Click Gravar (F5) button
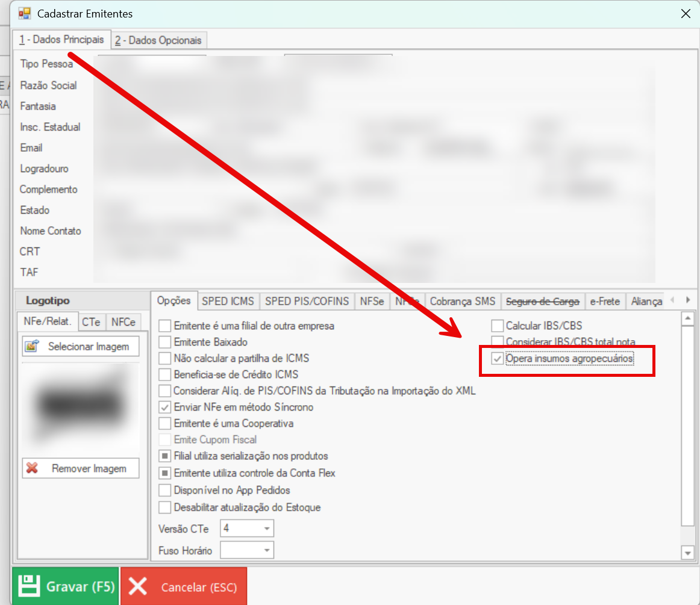The image size is (700, 605). click(x=66, y=586)
